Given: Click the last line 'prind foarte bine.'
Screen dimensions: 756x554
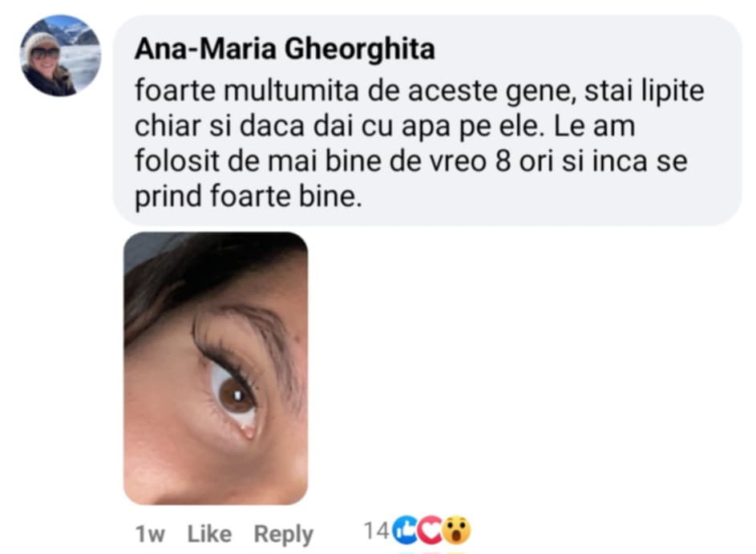Looking at the screenshot, I should [249, 197].
